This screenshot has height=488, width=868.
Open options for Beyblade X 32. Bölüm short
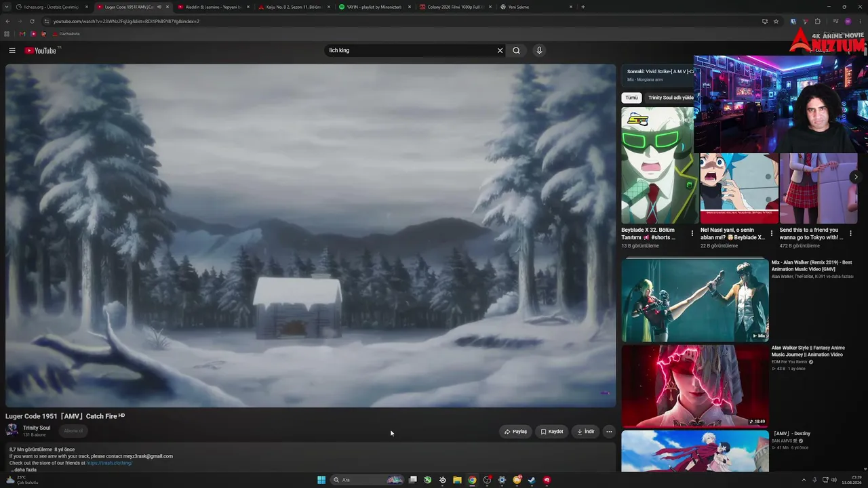692,233
